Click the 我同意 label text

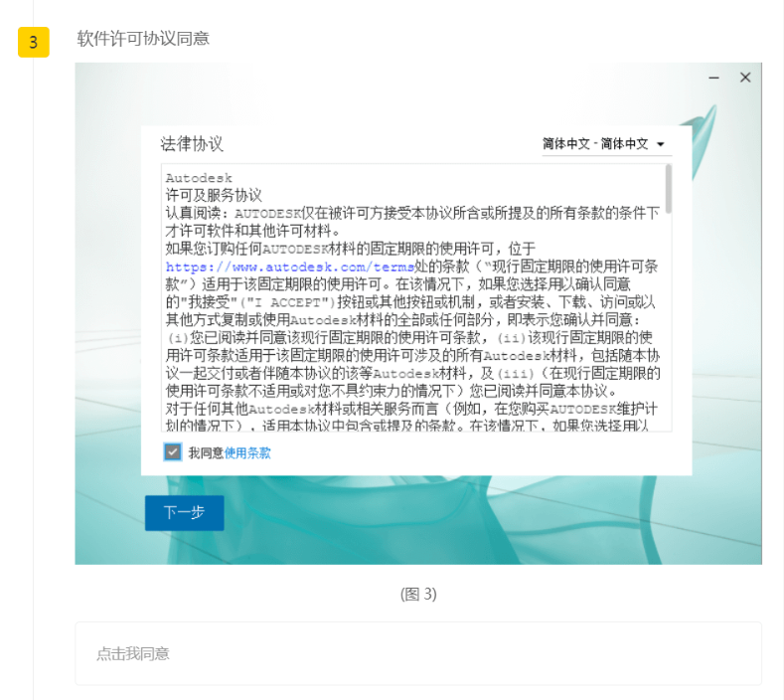pyautogui.click(x=206, y=453)
